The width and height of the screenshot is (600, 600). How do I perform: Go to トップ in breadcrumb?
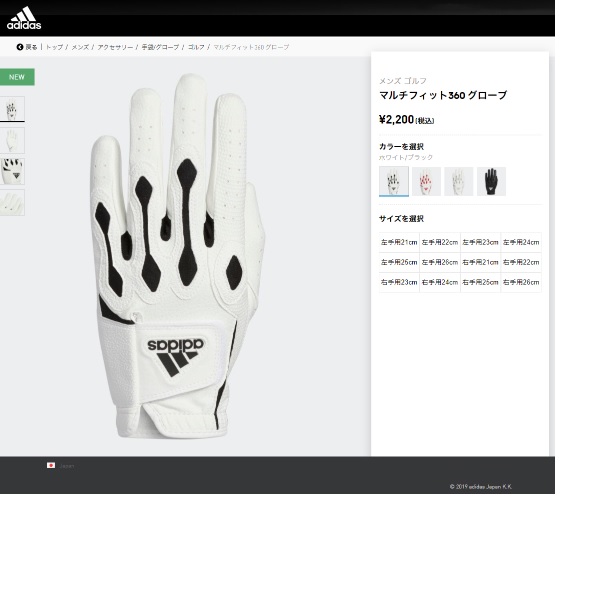(x=54, y=47)
